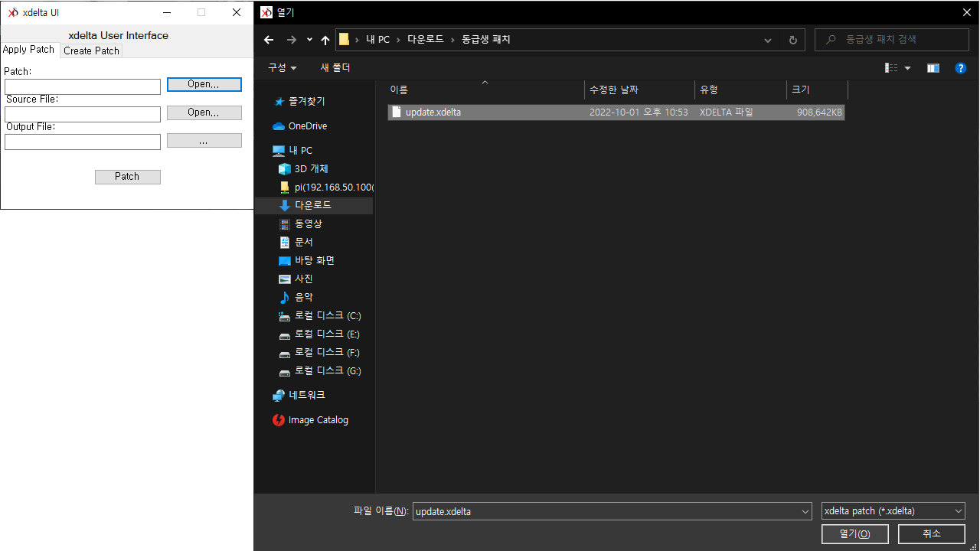This screenshot has width=980, height=551.
Task: Select the update.xdelta file
Action: coord(616,112)
